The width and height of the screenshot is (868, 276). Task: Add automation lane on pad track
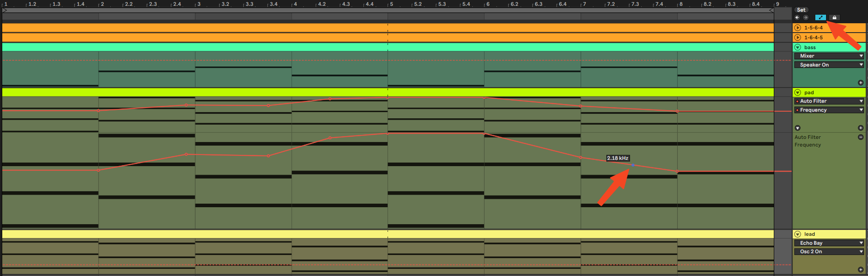[x=860, y=128]
